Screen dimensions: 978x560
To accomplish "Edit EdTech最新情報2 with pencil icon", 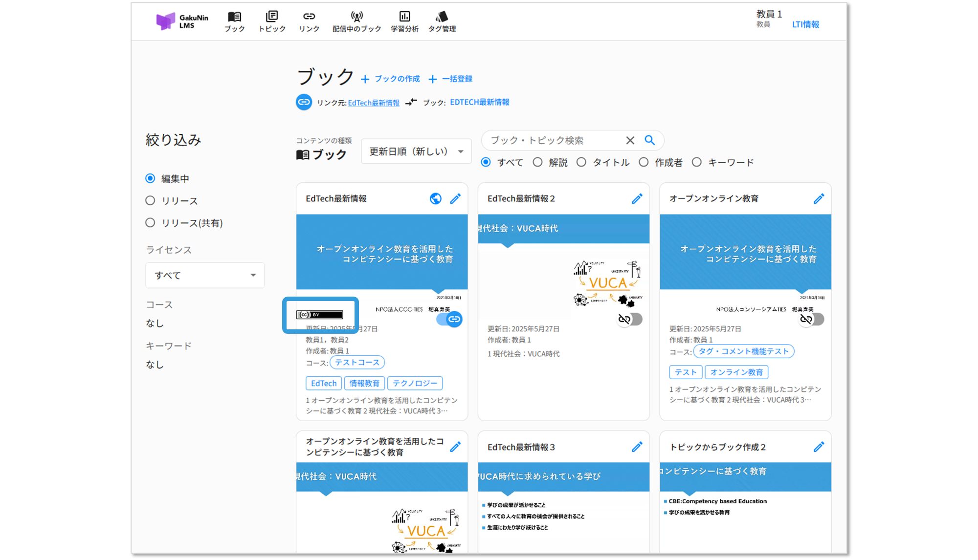I will [x=637, y=198].
